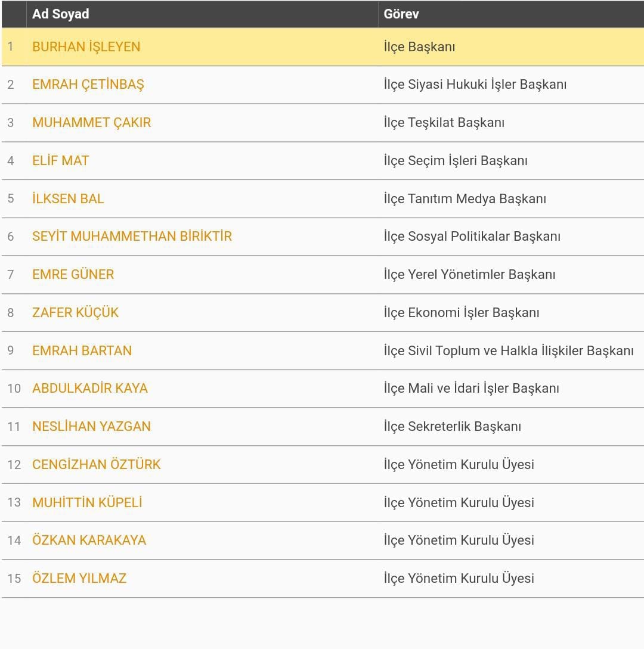
Task: Open SEYİT MUHAMMETHAN BİRİKTİR name link
Action: tap(132, 237)
